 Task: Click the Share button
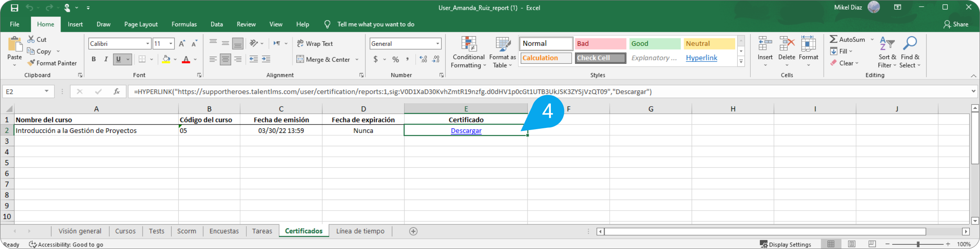(x=955, y=24)
